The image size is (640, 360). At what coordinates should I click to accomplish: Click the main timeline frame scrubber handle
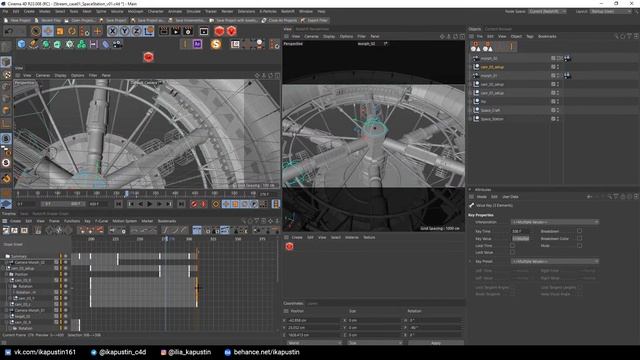click(x=127, y=193)
